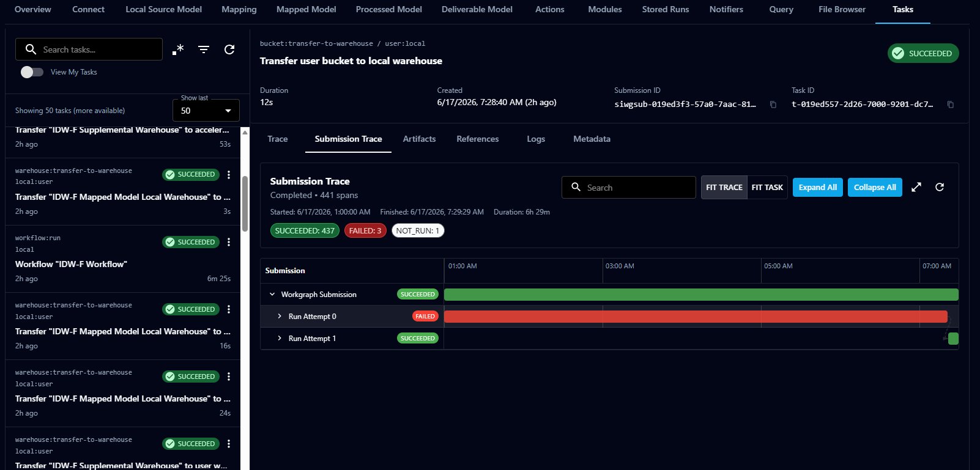Click FAILED badge of Run Attempt 0
Screen dimensions: 980x470
425,316
